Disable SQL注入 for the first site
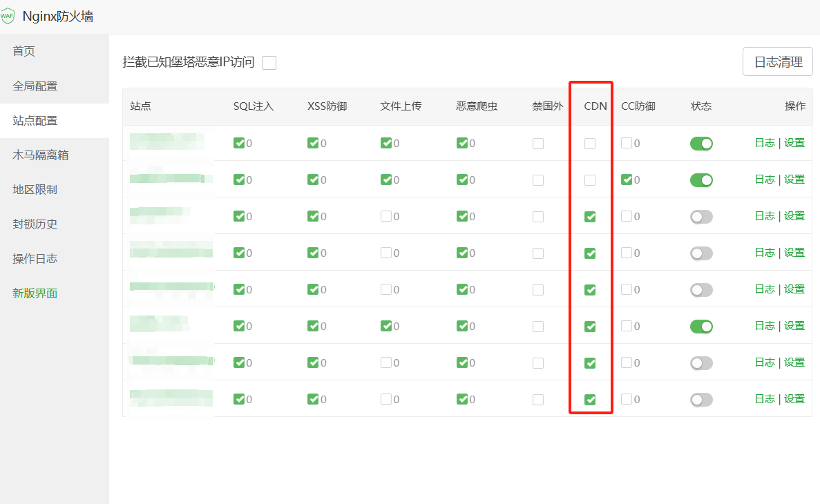The width and height of the screenshot is (820, 504). point(240,144)
